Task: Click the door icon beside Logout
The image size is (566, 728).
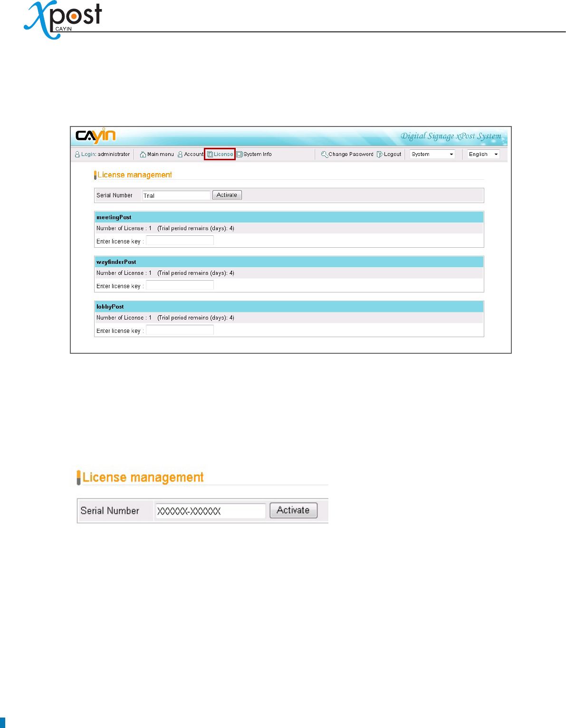Action: coord(380,154)
